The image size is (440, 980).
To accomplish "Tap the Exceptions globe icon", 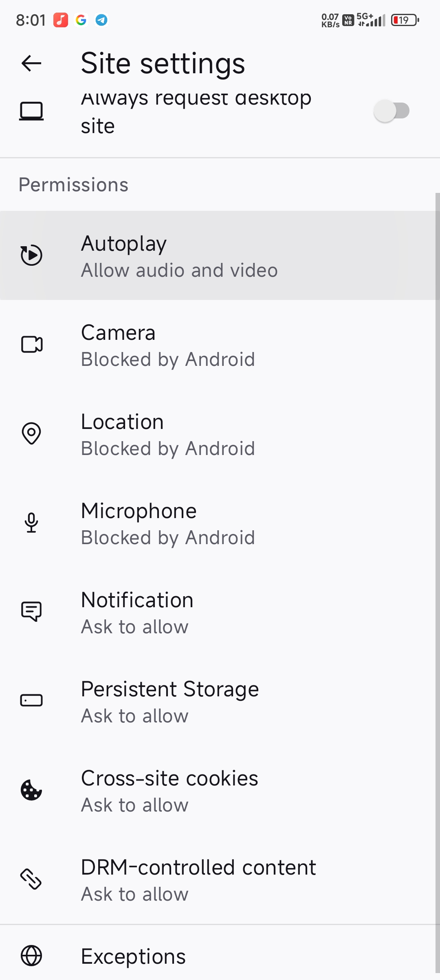I will (x=31, y=956).
